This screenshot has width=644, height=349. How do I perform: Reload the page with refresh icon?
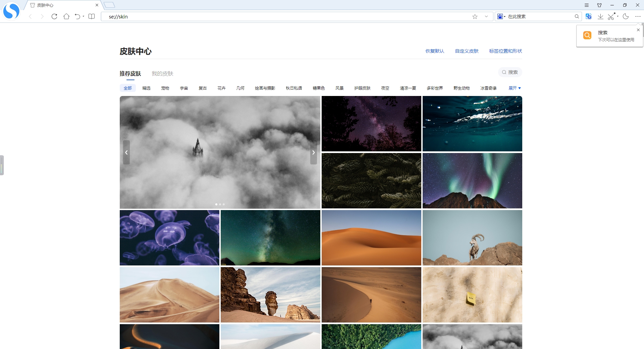[x=54, y=16]
